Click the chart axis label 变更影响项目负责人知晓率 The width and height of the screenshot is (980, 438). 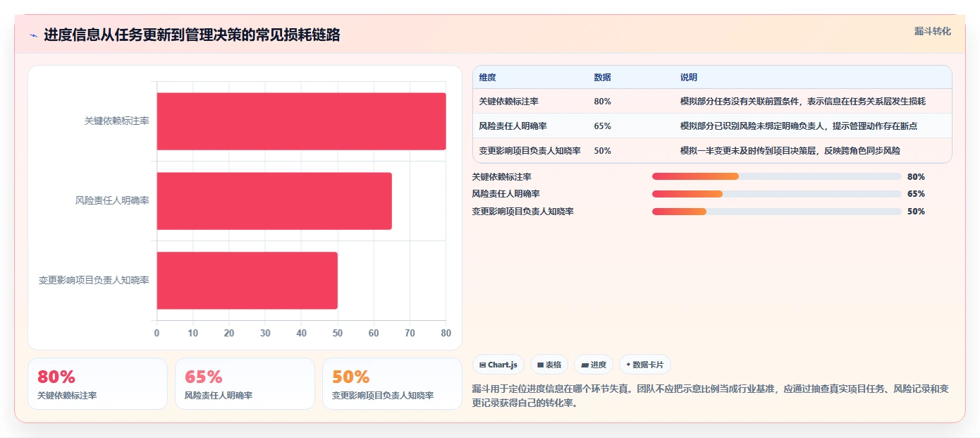tap(94, 280)
